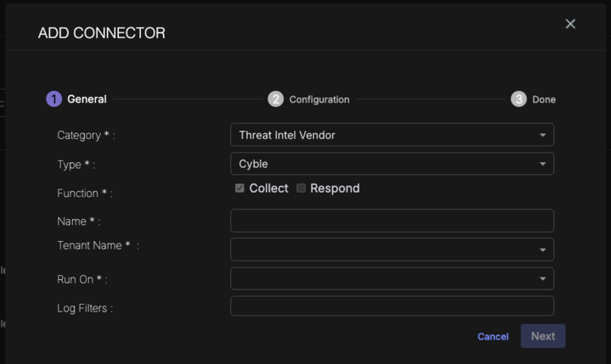Select the Done step label
Image resolution: width=611 pixels, height=364 pixels.
click(544, 99)
